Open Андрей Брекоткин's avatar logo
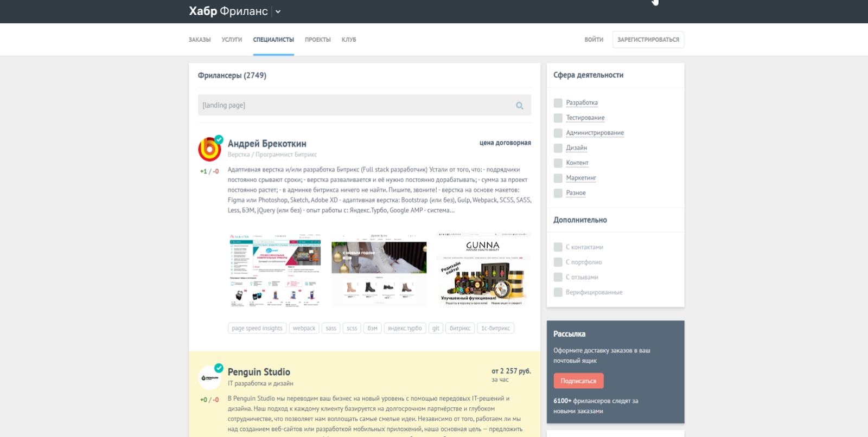Viewport: 868px width, 437px height. [210, 149]
